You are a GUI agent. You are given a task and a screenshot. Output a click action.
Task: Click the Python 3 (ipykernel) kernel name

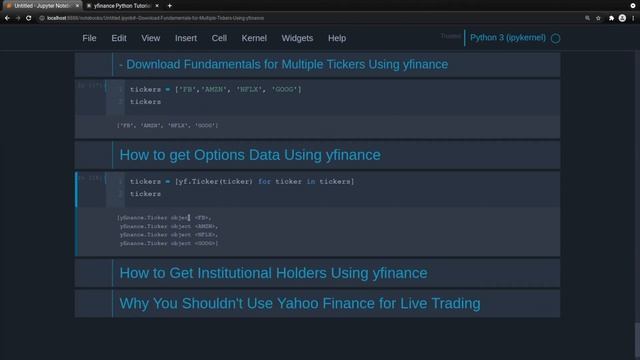pyautogui.click(x=508, y=38)
